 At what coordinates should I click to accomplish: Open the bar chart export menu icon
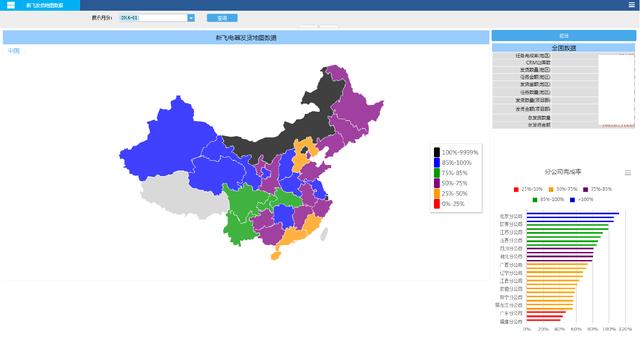628,173
